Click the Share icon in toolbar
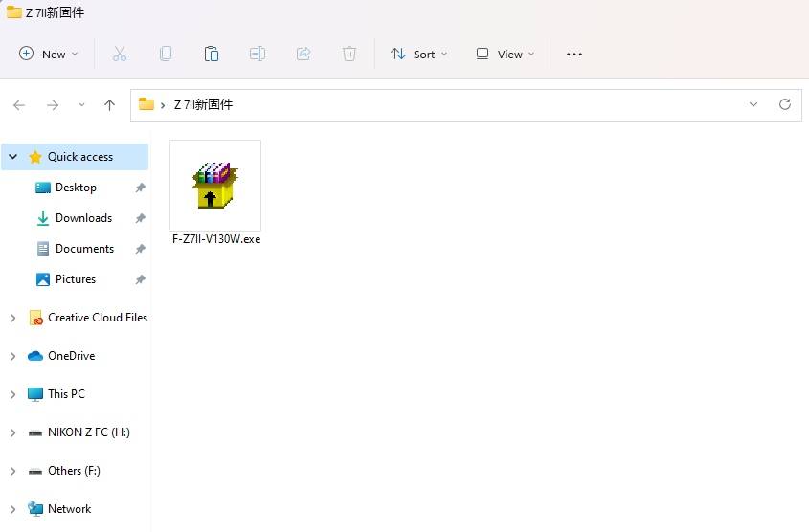809x532 pixels. [x=303, y=55]
